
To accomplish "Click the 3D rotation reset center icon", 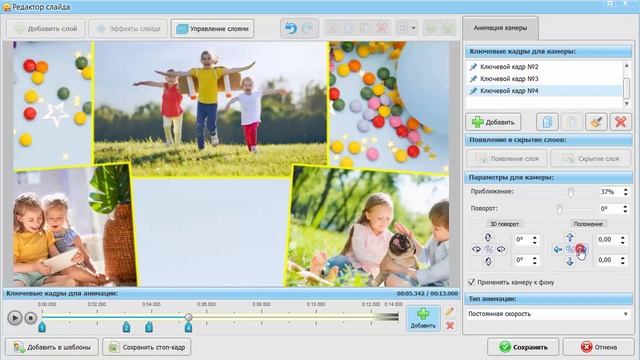I will click(x=488, y=249).
